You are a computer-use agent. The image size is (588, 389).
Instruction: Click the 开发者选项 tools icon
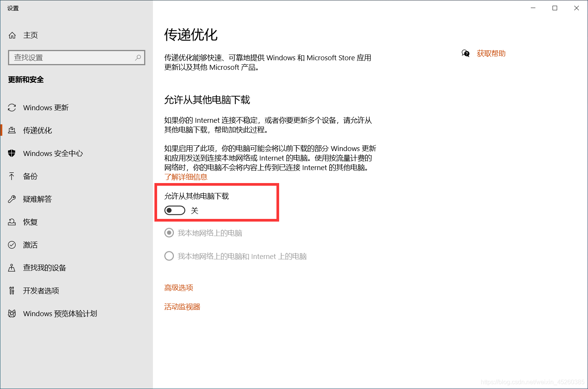(x=12, y=291)
